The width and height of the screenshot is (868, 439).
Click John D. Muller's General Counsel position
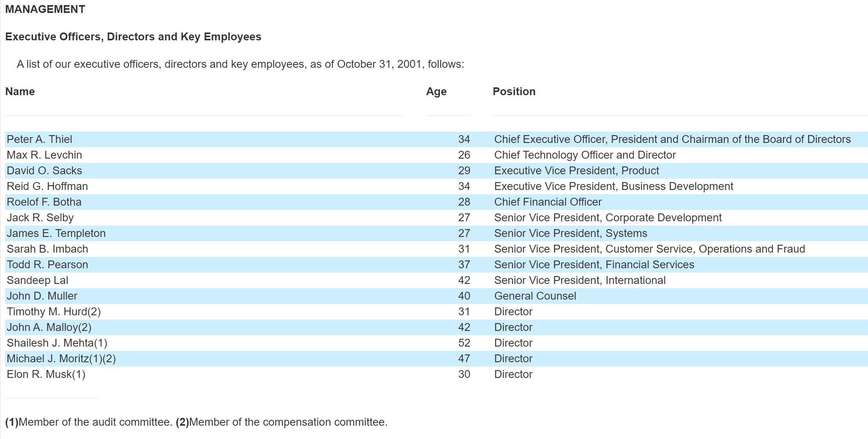[x=535, y=296]
